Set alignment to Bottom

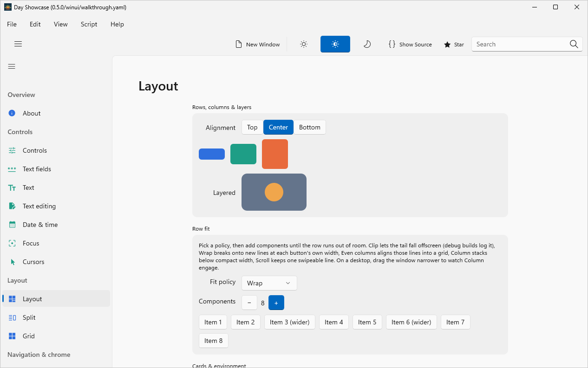[x=310, y=127]
